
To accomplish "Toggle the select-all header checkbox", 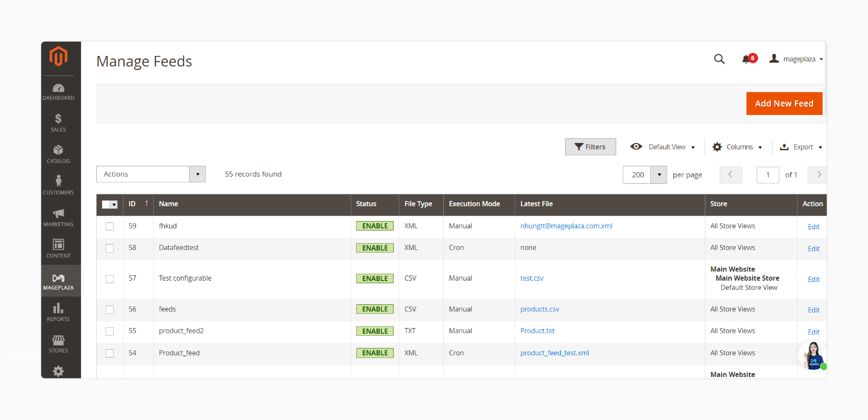I will (x=106, y=204).
